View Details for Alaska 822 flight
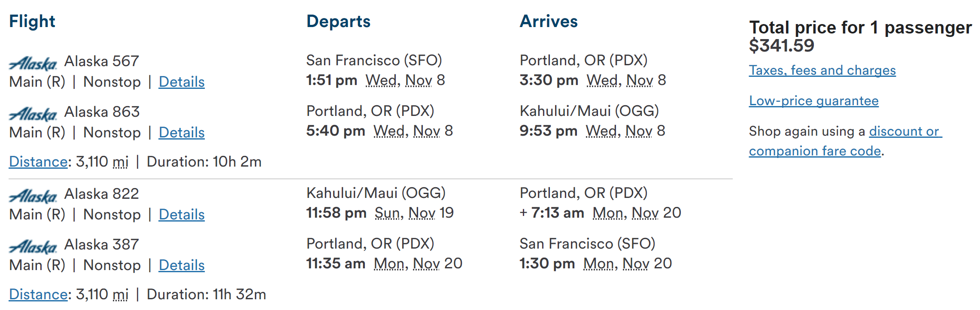980x310 pixels. (x=182, y=214)
